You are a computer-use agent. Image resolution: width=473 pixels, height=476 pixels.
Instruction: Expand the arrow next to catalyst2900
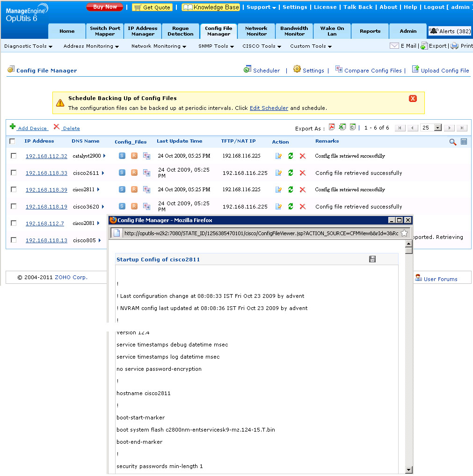point(104,156)
